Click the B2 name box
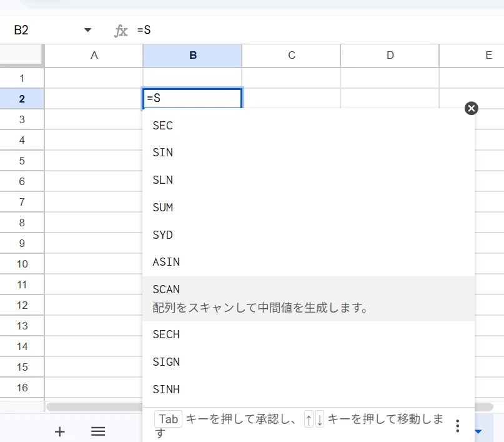The height and width of the screenshot is (442, 504). click(x=21, y=30)
